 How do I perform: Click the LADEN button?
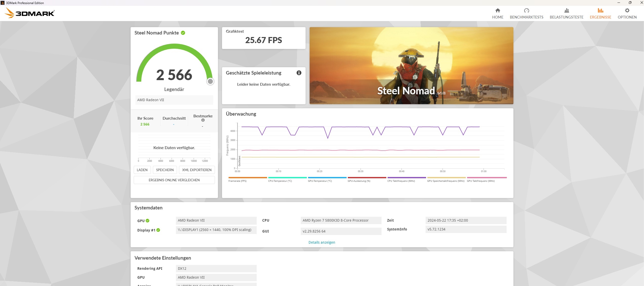[142, 170]
